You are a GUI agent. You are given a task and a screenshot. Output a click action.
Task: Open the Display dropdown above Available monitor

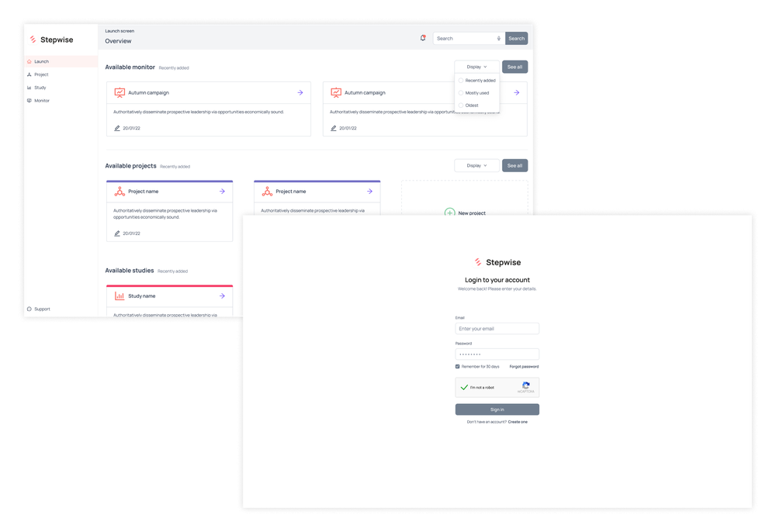coord(476,67)
